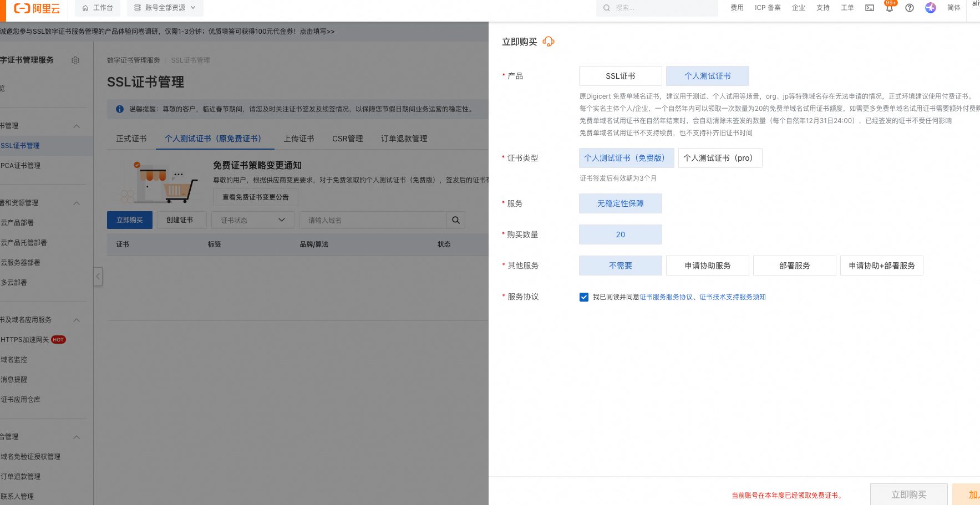Collapse the 书管理 sidebar section
Screen dimensions: 980x505
pos(77,126)
